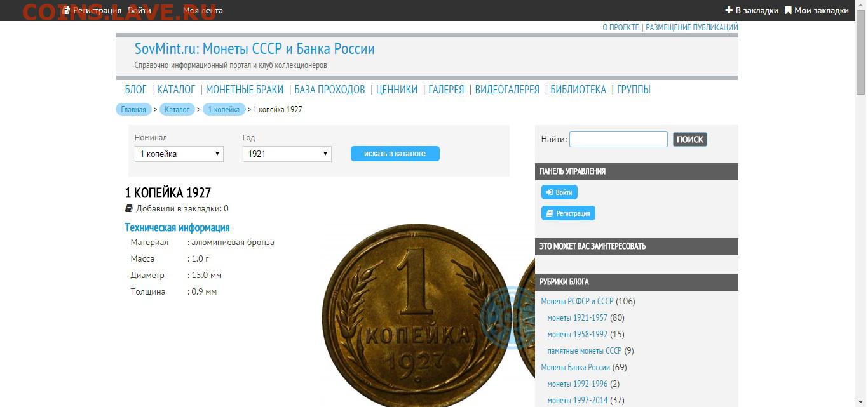Open монеты 1997-2014 blog category
Screen dimensions: 868x407
tap(577, 400)
